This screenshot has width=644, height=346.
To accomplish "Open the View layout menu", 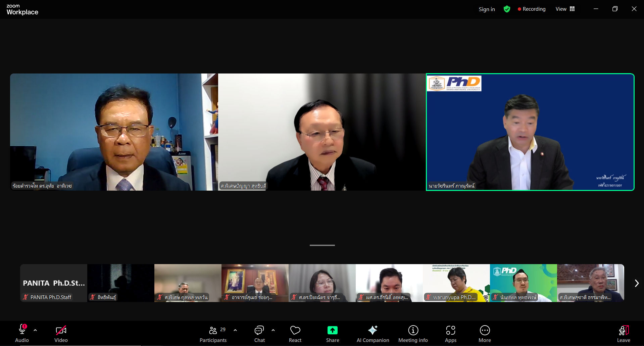I will [x=565, y=9].
